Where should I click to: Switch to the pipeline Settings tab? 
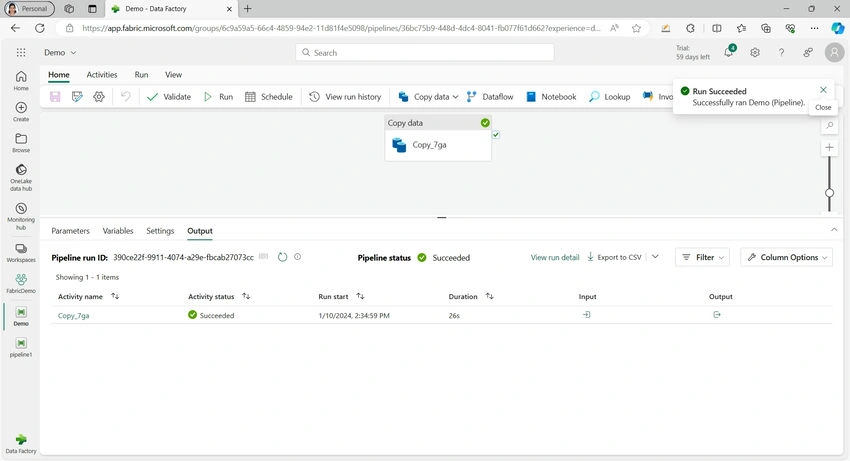click(160, 230)
